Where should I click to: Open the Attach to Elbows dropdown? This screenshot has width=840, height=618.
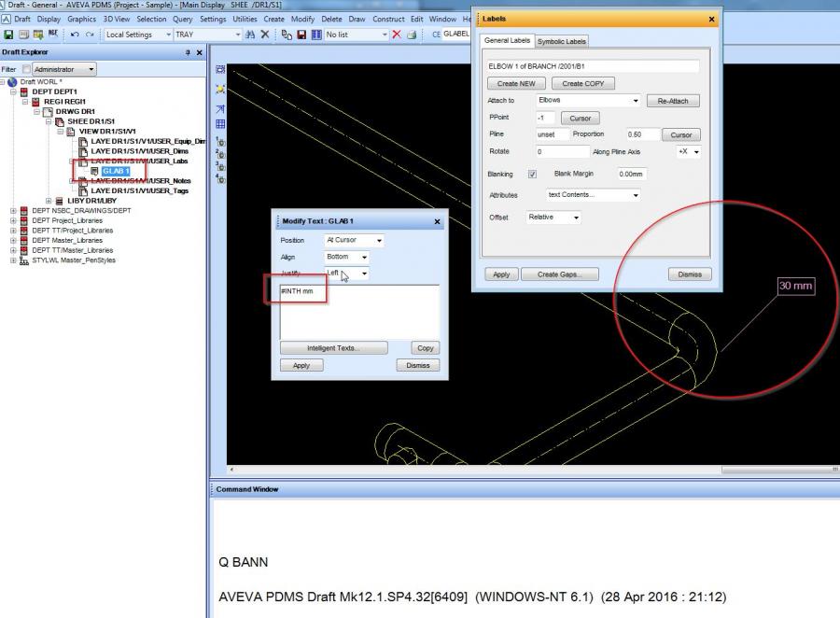pos(636,101)
